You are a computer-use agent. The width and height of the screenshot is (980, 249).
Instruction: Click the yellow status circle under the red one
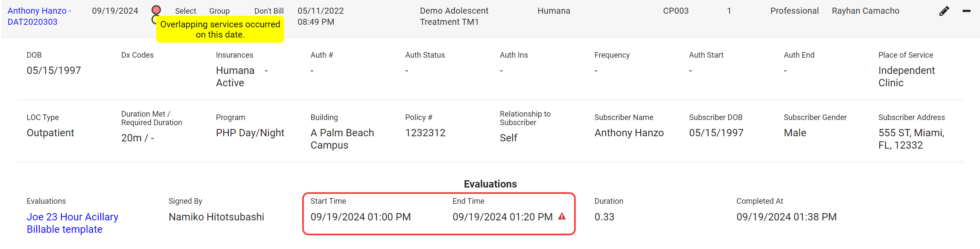154,20
